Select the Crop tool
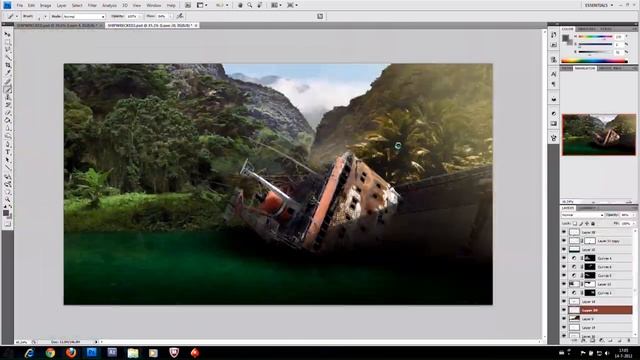640x360 pixels. (7, 65)
